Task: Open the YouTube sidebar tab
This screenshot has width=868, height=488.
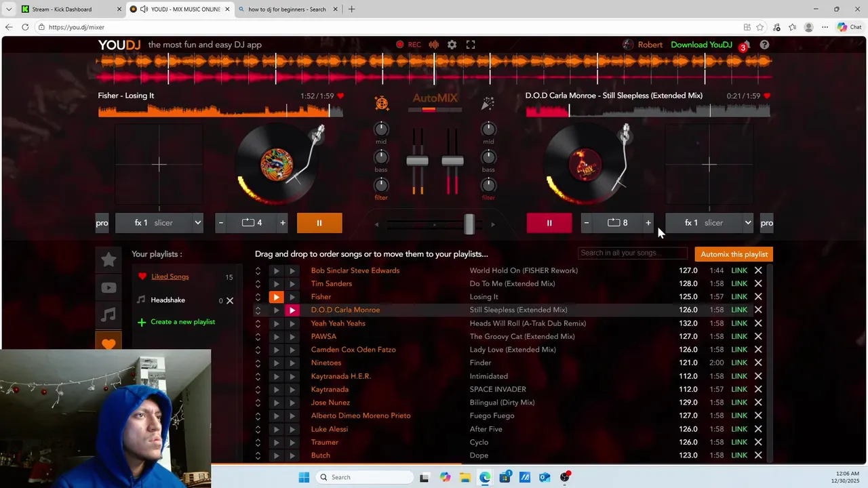Action: 108,287
